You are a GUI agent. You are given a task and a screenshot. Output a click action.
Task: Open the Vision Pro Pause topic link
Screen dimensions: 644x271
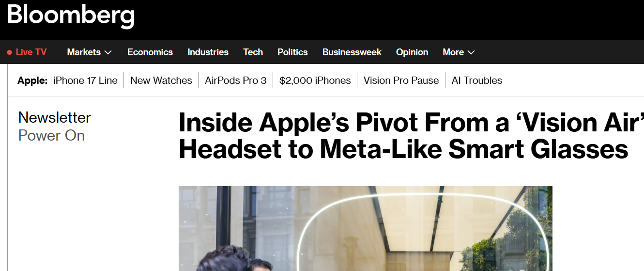click(401, 80)
